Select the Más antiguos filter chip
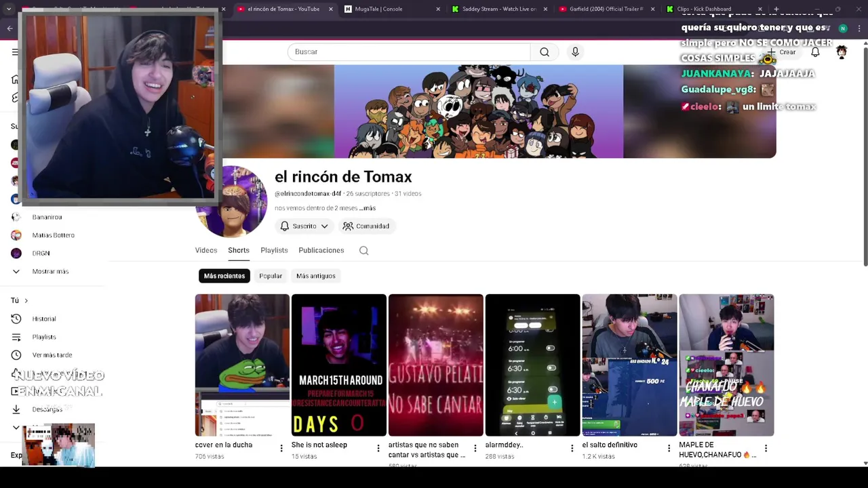This screenshot has height=488, width=868. point(316,276)
